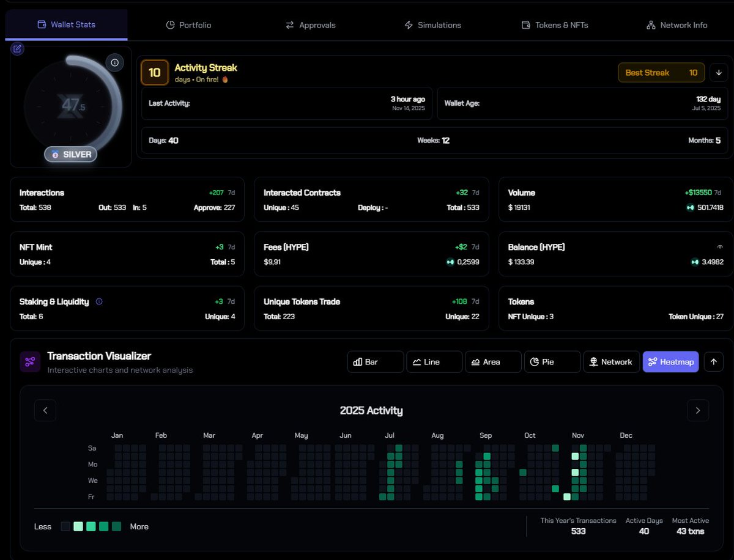Click the Best Streak button

pos(661,73)
